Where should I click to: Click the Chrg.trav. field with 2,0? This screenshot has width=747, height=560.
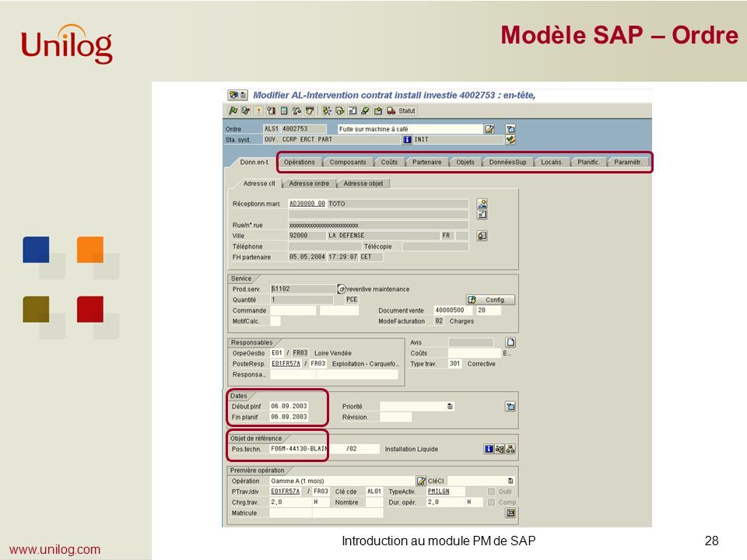pos(290,502)
